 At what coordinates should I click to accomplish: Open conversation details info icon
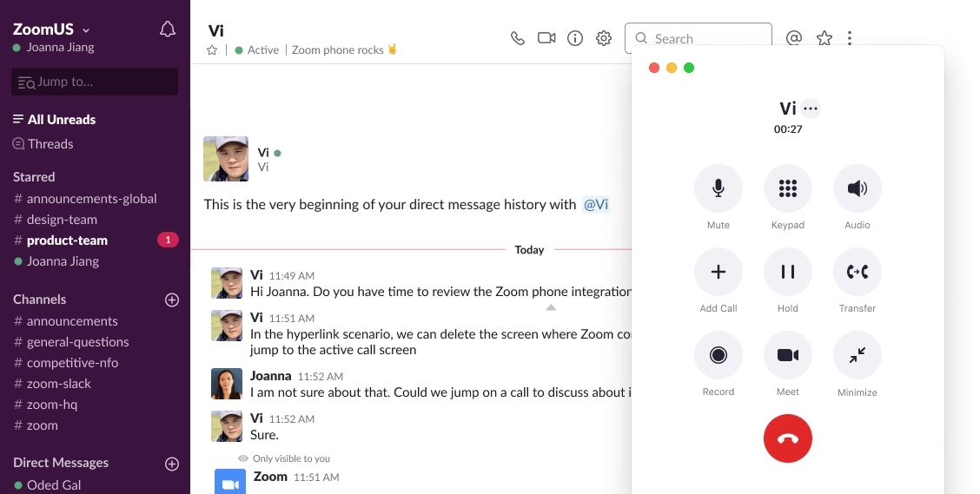pos(574,38)
